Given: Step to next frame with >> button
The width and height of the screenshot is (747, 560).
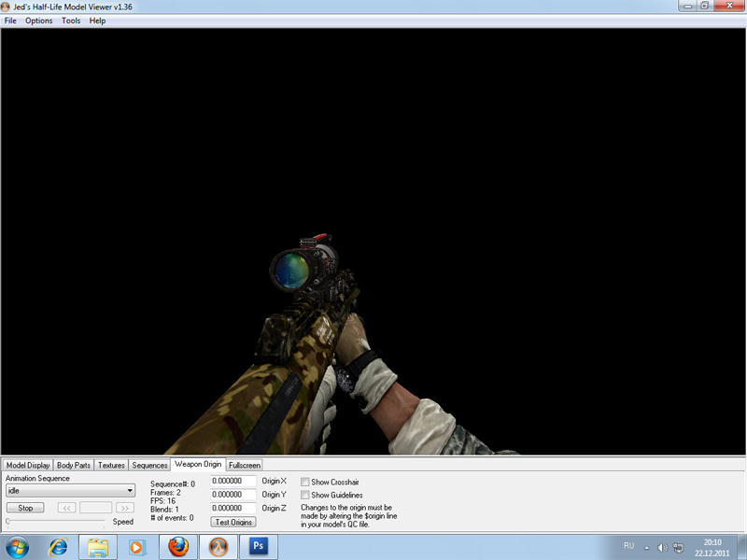Looking at the screenshot, I should [125, 508].
